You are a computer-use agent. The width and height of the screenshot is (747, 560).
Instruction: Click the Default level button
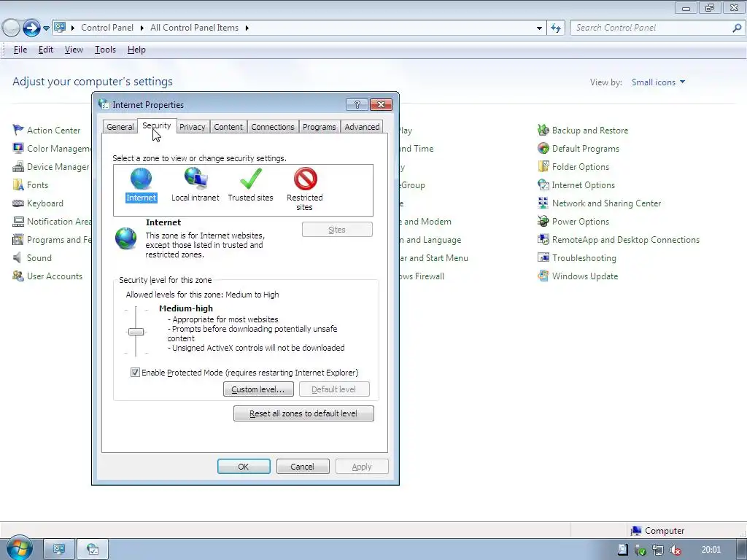[x=334, y=389]
